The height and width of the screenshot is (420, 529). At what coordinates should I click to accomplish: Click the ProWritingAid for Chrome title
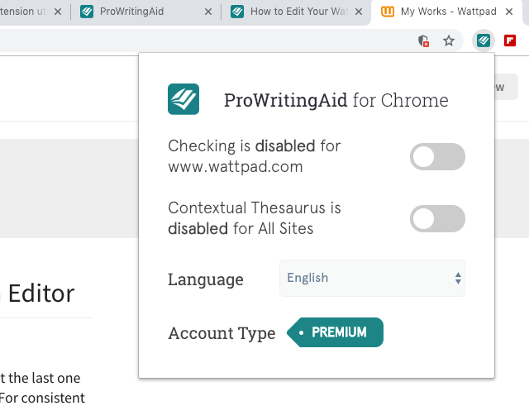(x=336, y=100)
